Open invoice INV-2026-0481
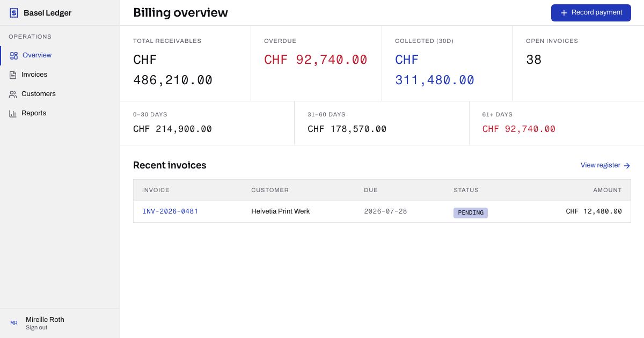644x338 pixels. click(x=170, y=211)
